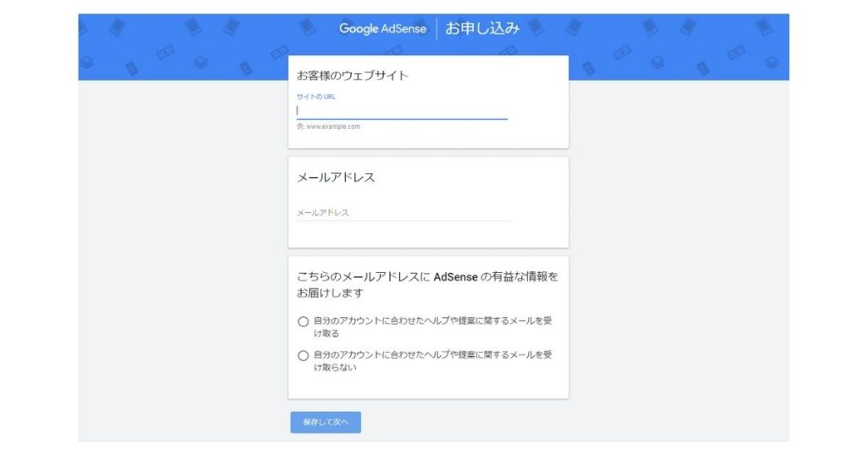This screenshot has height=456, width=868.
Task: Select radio to receive help emails (受け取る)
Action: (303, 321)
